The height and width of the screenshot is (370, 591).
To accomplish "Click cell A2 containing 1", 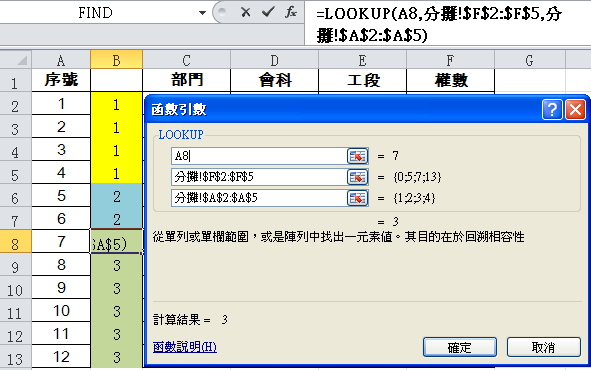I will click(61, 104).
